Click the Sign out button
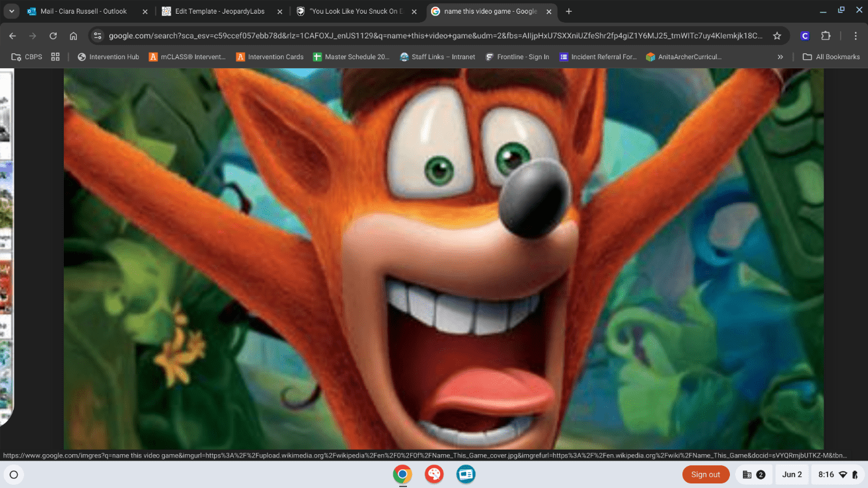Image resolution: width=868 pixels, height=488 pixels. (x=706, y=474)
